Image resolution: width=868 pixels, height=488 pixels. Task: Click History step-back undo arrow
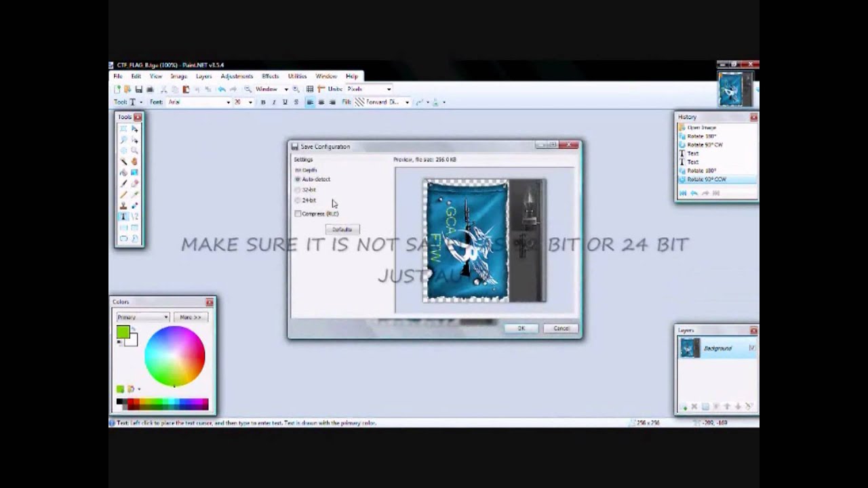[694, 193]
